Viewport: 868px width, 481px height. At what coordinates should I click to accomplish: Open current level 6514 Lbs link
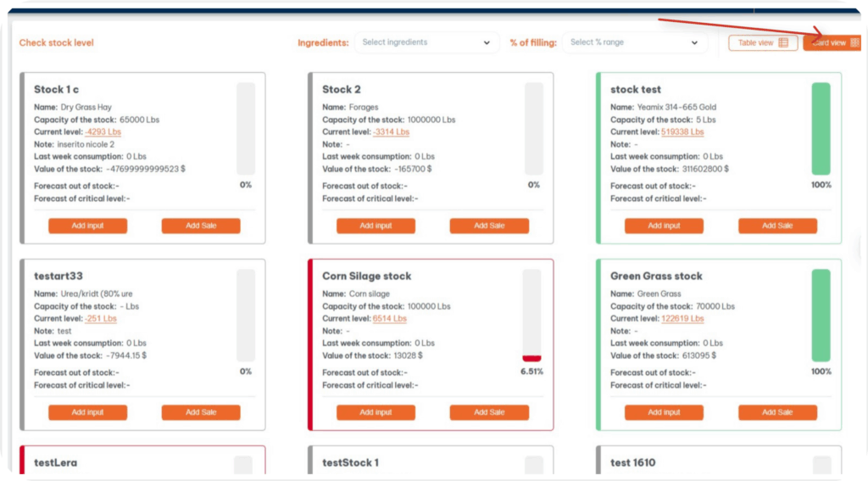[390, 319]
